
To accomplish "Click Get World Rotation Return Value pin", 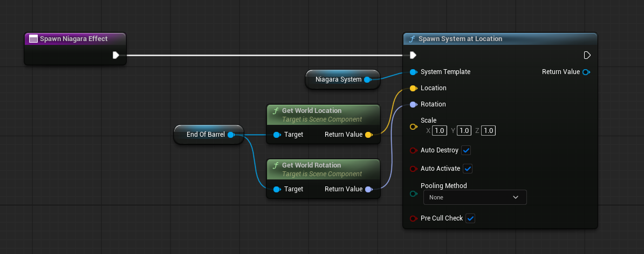I will point(368,189).
